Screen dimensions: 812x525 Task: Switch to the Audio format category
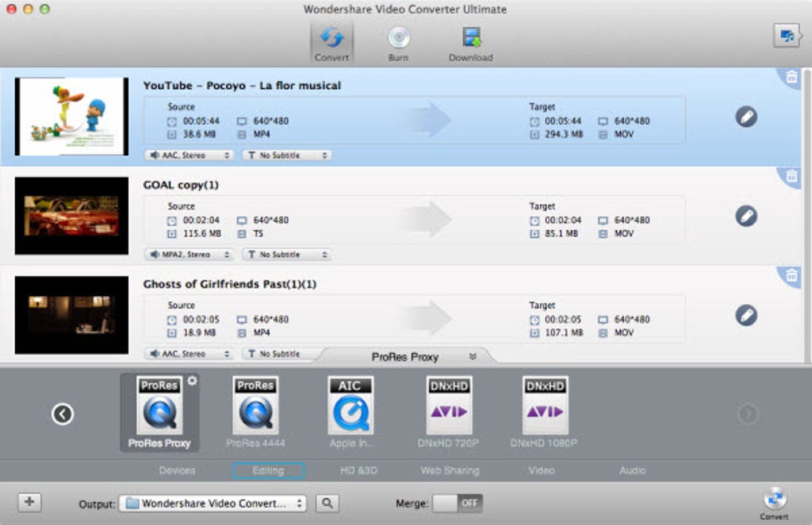632,471
